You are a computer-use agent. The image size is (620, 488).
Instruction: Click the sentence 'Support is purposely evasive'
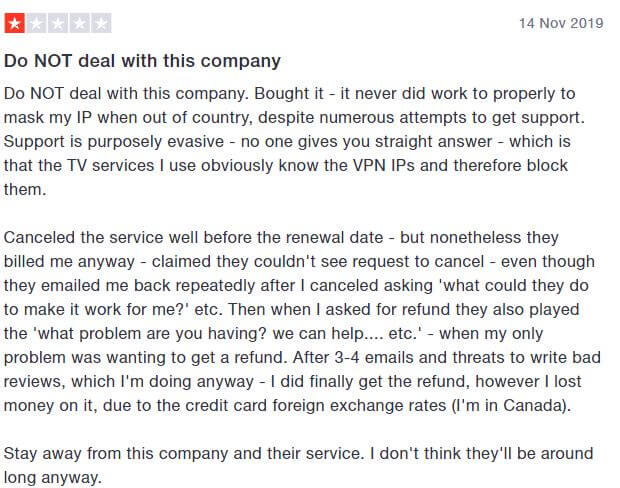114,142
